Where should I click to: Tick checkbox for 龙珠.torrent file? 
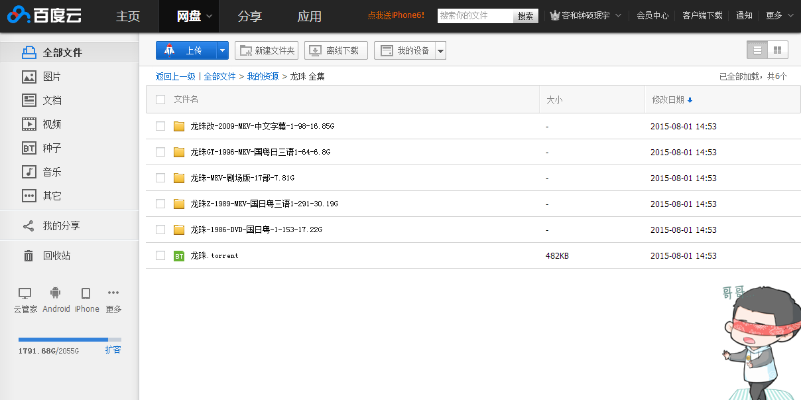tap(160, 256)
